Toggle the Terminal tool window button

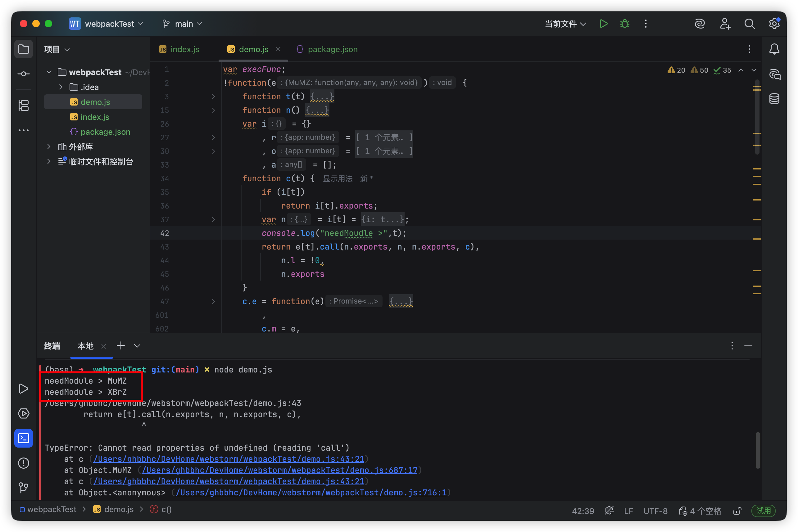click(x=23, y=438)
